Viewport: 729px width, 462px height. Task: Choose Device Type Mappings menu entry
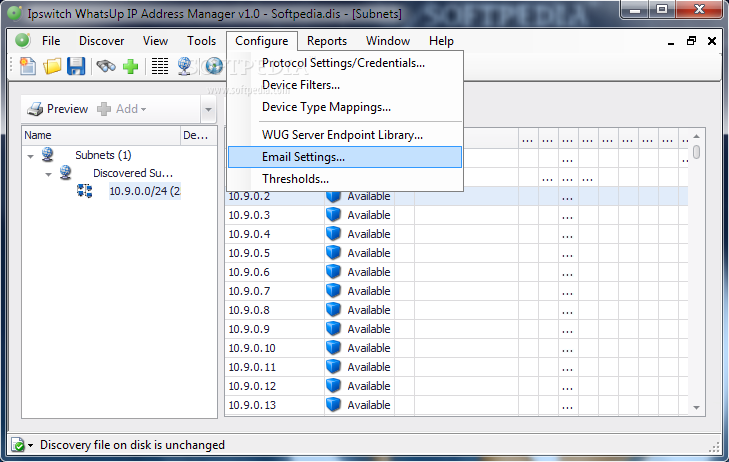[x=345, y=107]
